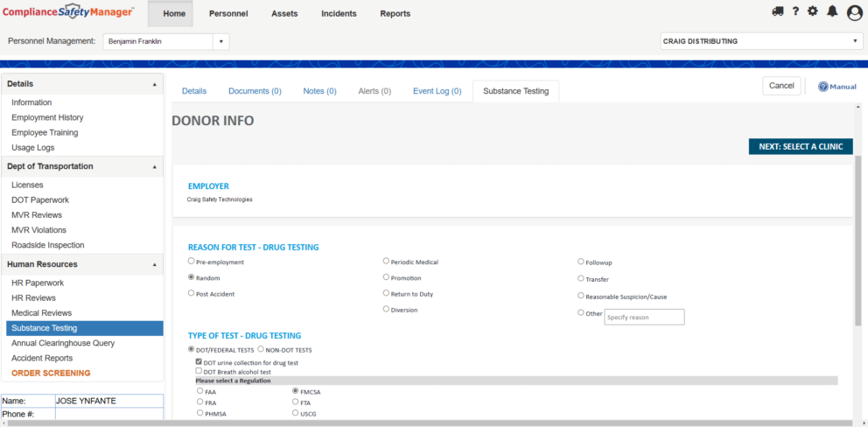Image resolution: width=868 pixels, height=427 pixels.
Task: Select the Other reason radio button
Action: [x=581, y=312]
